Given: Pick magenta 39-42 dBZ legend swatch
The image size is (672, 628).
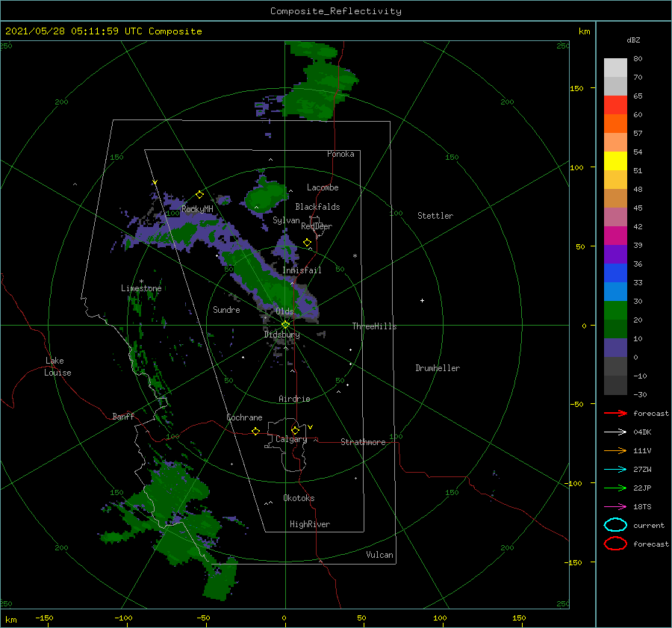Looking at the screenshot, I should [x=615, y=236].
